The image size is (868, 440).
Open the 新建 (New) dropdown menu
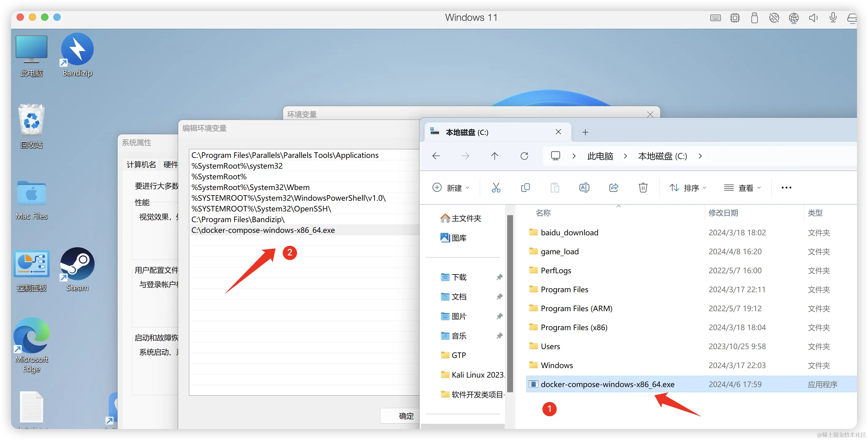click(x=451, y=188)
